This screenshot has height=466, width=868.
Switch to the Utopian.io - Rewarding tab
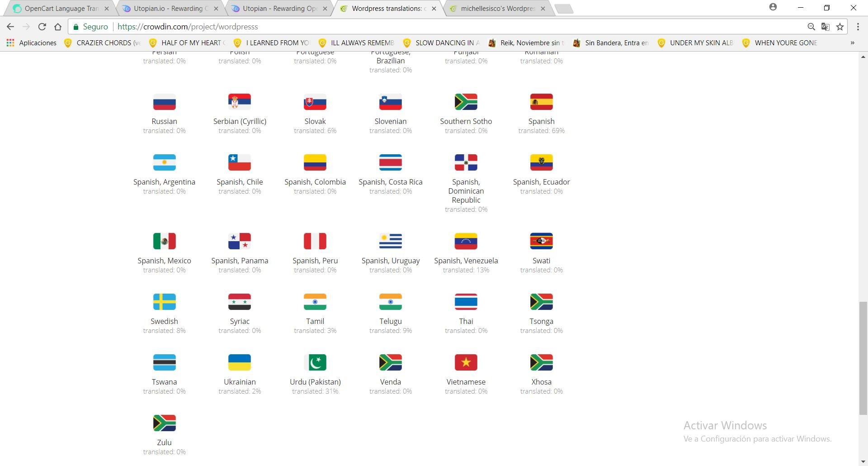point(170,9)
